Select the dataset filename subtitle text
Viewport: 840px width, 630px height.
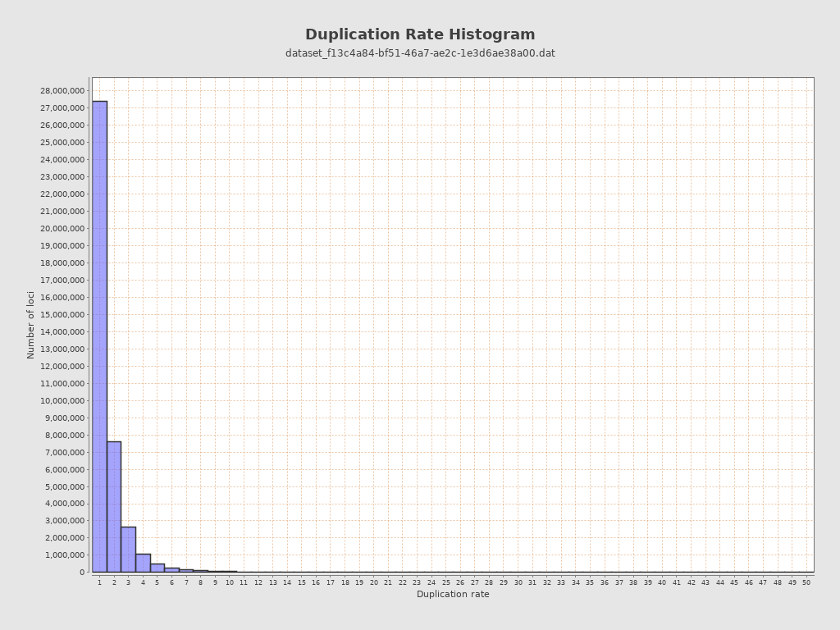pyautogui.click(x=420, y=53)
